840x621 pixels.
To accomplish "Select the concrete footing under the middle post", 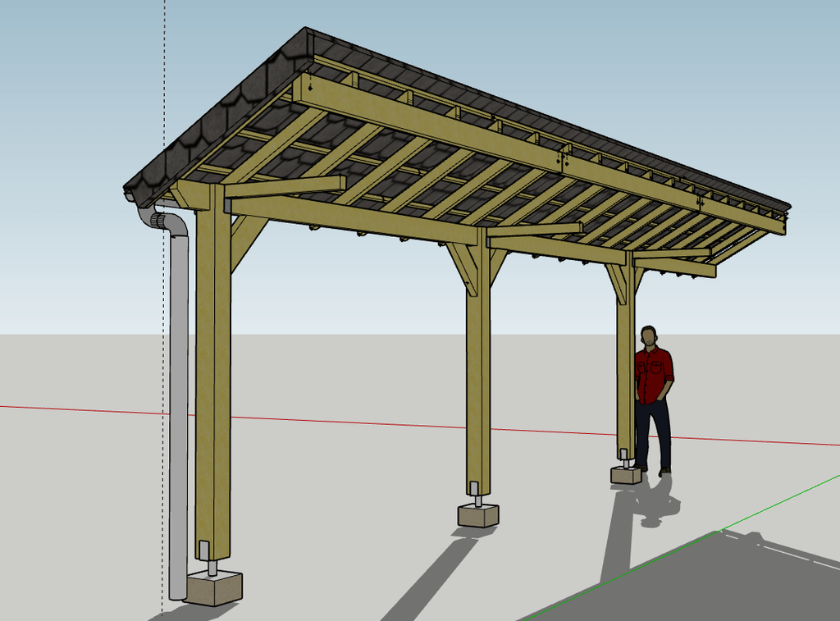I will 478,515.
